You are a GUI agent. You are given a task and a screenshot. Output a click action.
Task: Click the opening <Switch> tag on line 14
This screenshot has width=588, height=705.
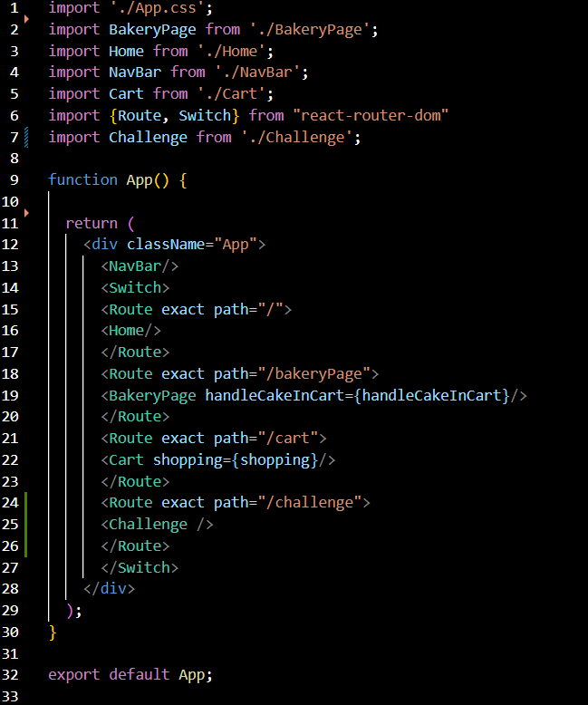pyautogui.click(x=135, y=288)
